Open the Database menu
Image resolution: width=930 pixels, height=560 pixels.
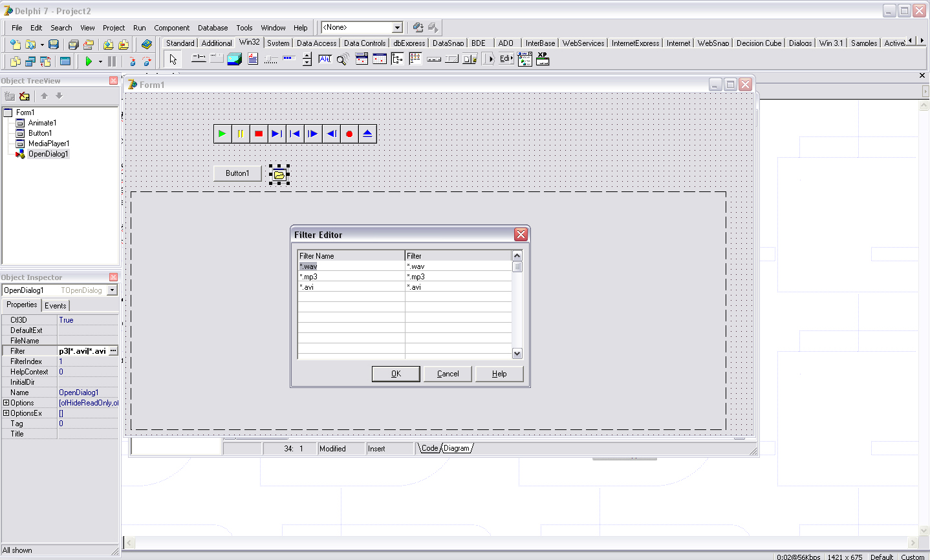(x=213, y=28)
